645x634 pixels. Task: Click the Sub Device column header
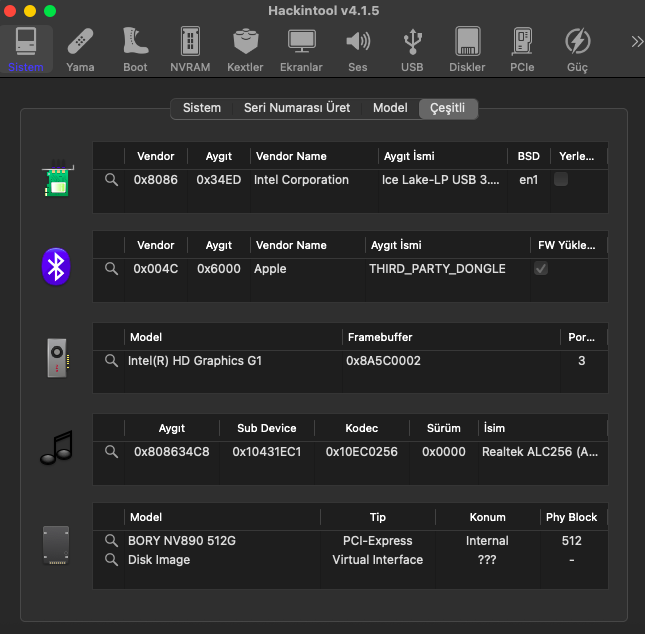click(267, 428)
